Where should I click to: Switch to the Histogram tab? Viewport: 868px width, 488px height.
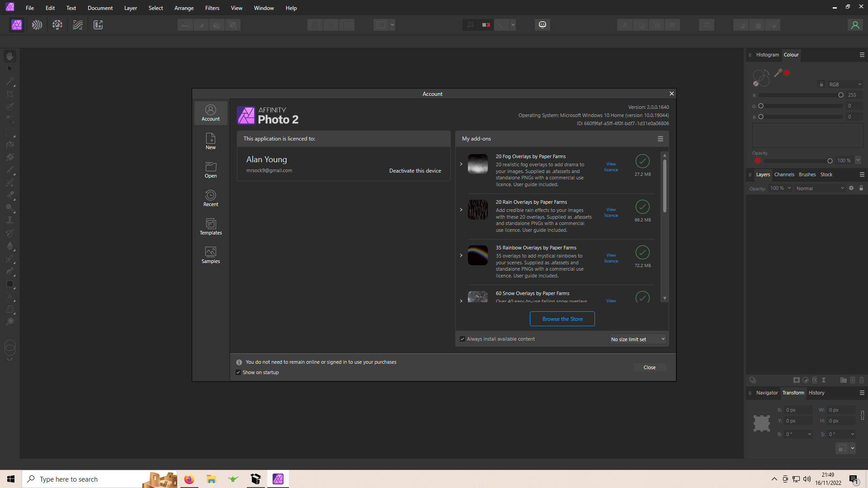click(767, 55)
